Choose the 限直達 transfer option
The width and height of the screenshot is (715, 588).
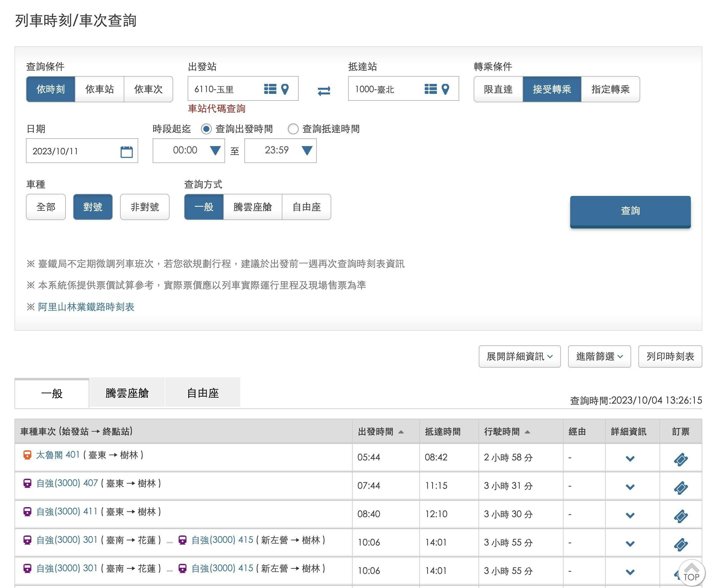tap(498, 89)
